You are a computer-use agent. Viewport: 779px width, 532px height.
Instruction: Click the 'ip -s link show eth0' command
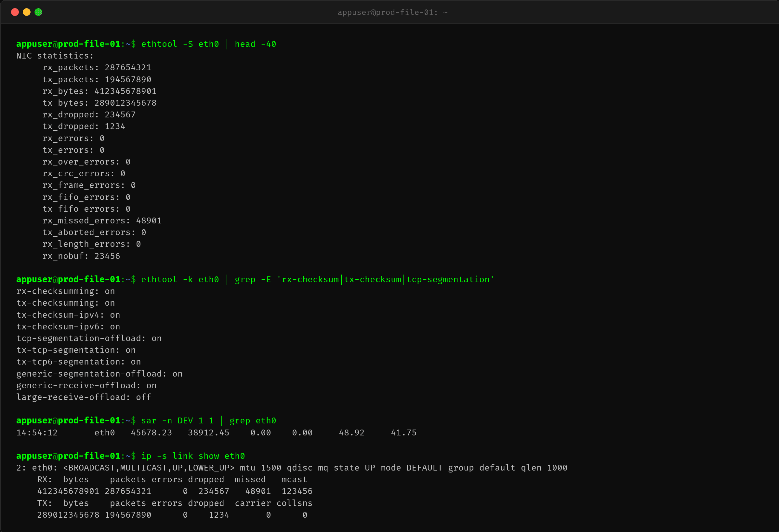[x=193, y=456]
